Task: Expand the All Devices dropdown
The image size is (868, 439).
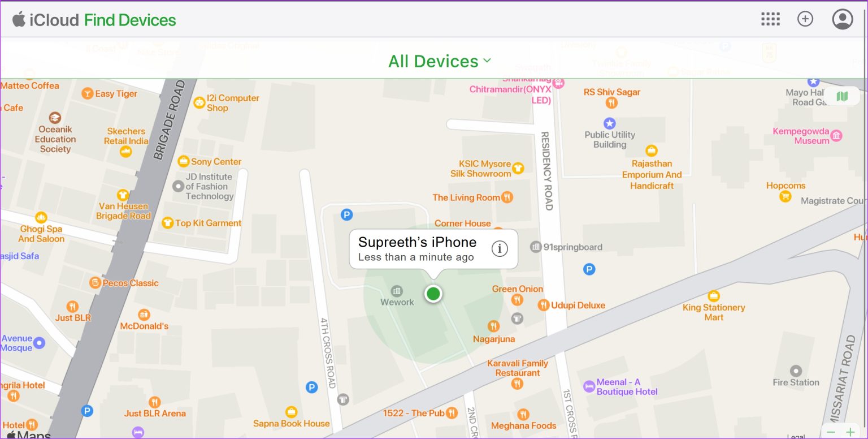Action: click(x=439, y=61)
